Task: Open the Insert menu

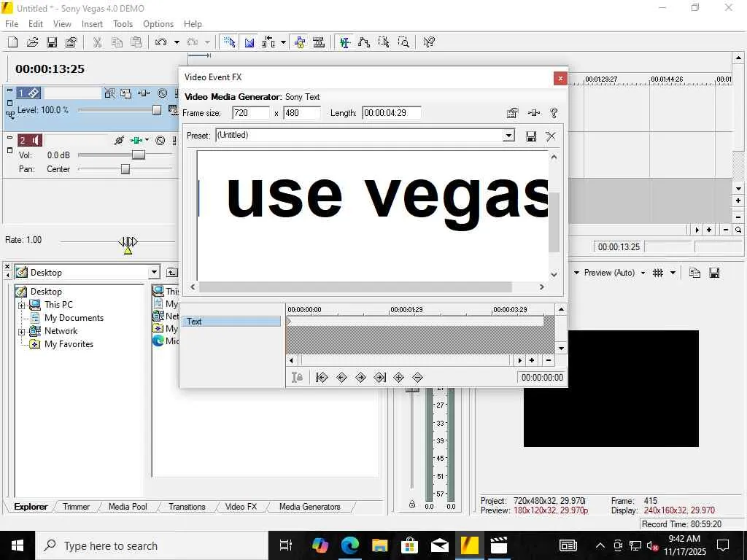Action: 92,24
